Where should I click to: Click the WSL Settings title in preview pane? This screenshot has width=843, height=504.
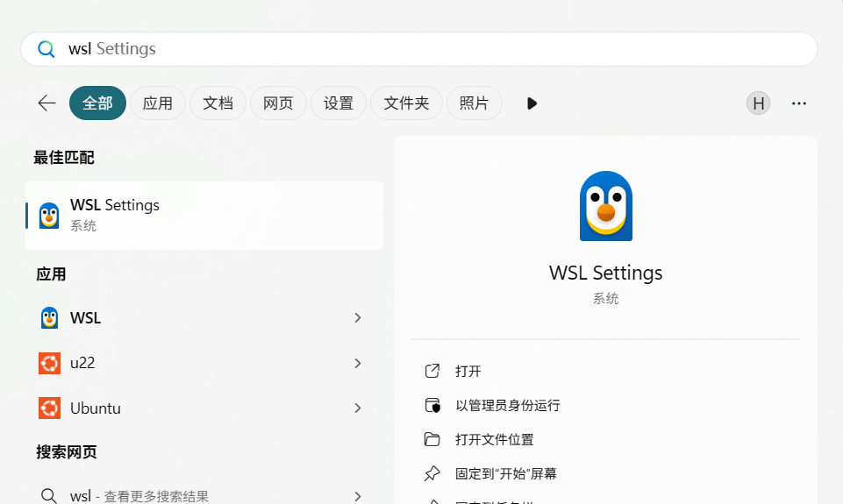[606, 273]
